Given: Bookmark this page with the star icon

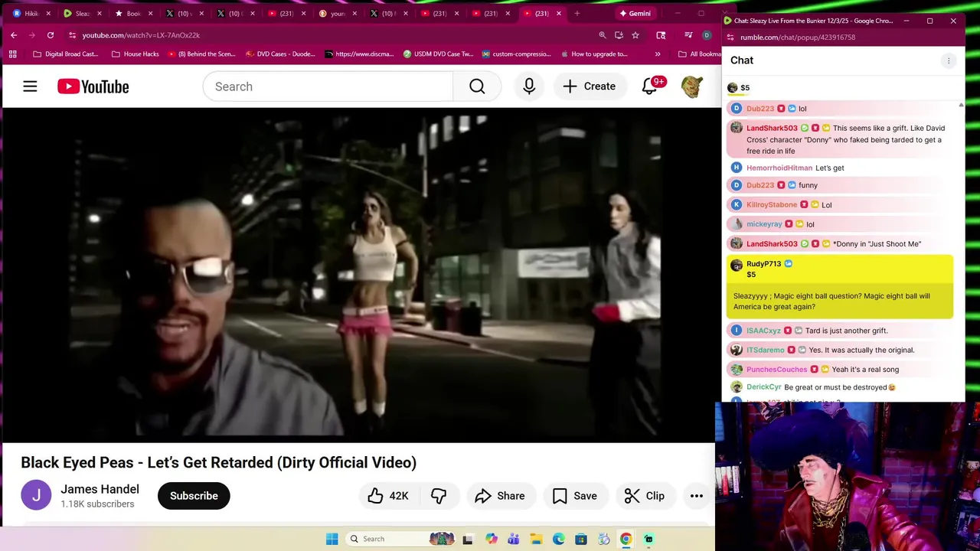Looking at the screenshot, I should pos(635,35).
